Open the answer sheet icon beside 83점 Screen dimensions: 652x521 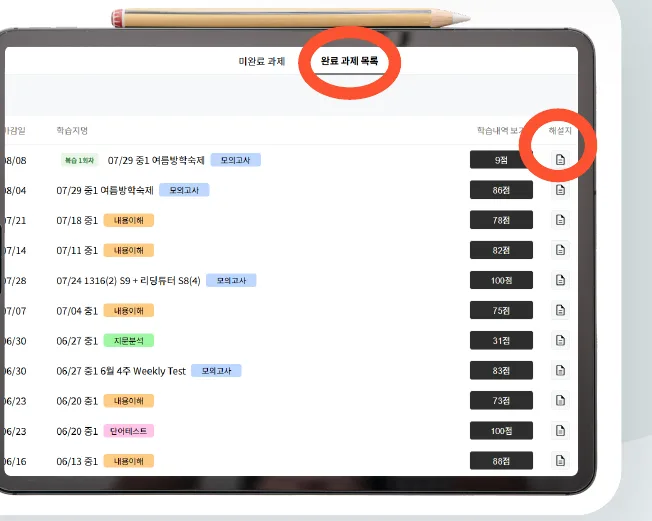560,370
